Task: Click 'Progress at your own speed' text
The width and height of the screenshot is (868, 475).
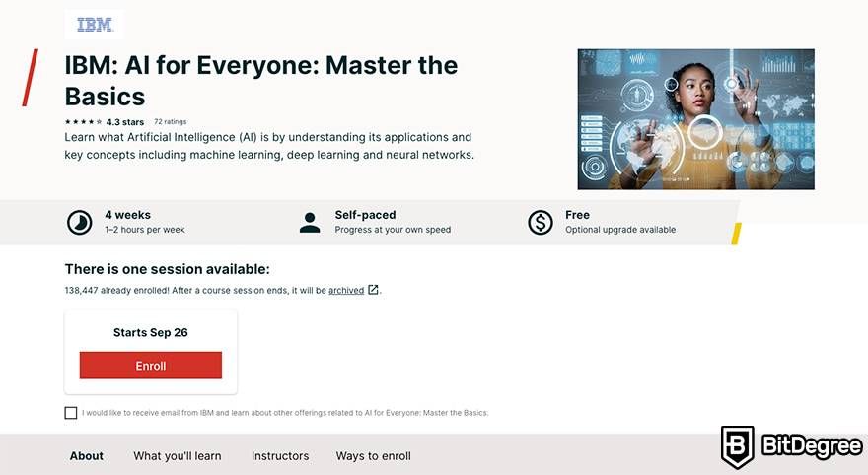Action: [393, 230]
